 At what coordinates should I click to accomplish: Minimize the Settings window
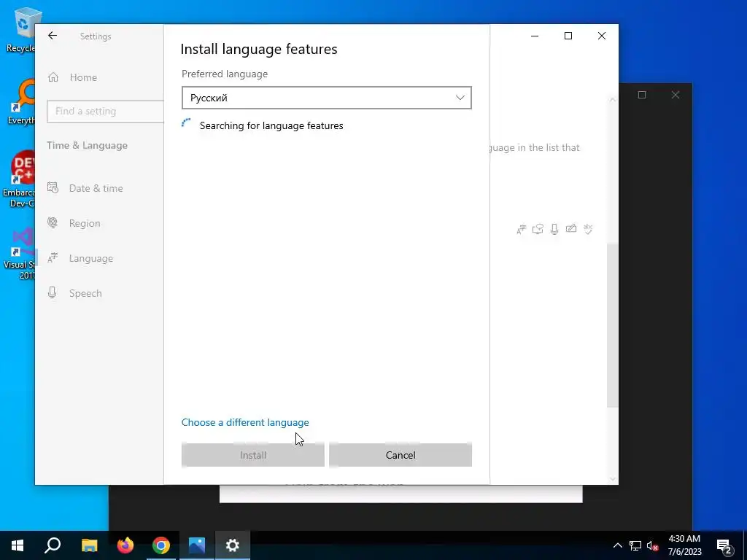[x=535, y=36]
